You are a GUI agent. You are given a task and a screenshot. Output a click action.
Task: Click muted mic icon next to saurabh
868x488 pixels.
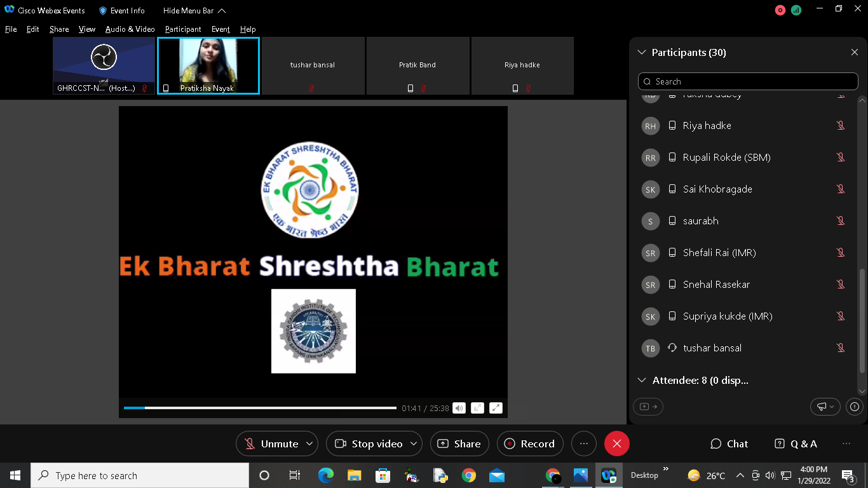click(x=841, y=221)
